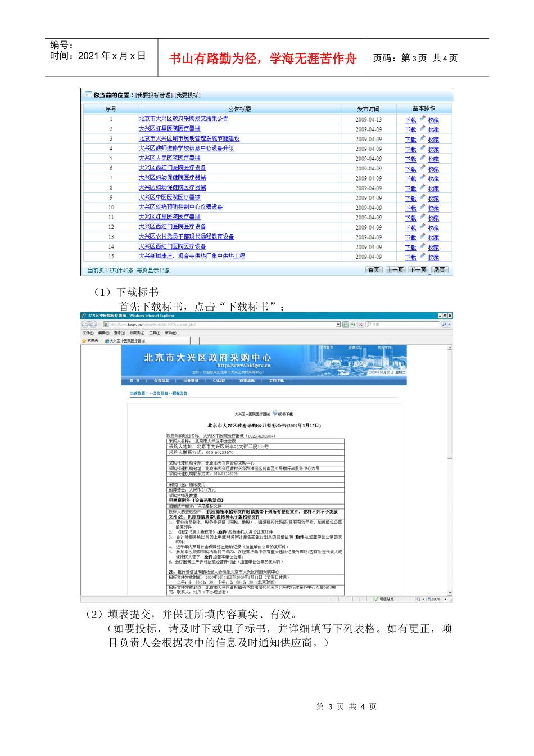The width and height of the screenshot is (534, 756).
Task: Click pencil icon for 城市照明管理系统节能建设 row
Action: coord(422,138)
